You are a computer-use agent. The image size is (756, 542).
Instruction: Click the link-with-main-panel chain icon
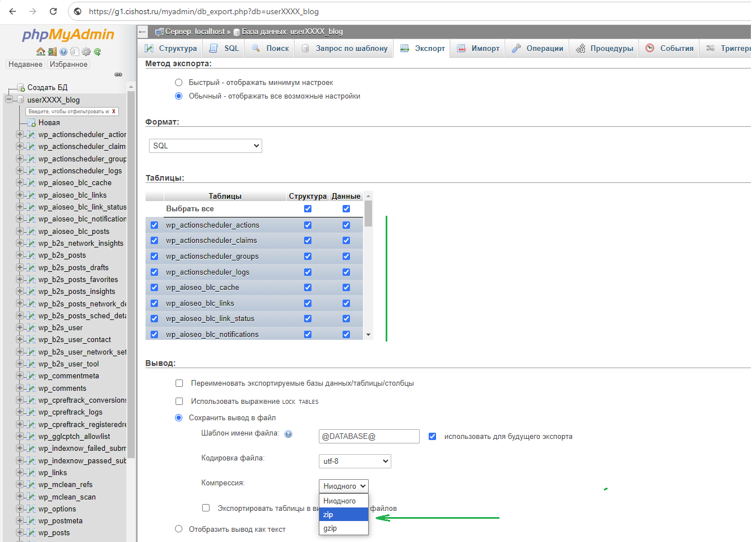118,74
